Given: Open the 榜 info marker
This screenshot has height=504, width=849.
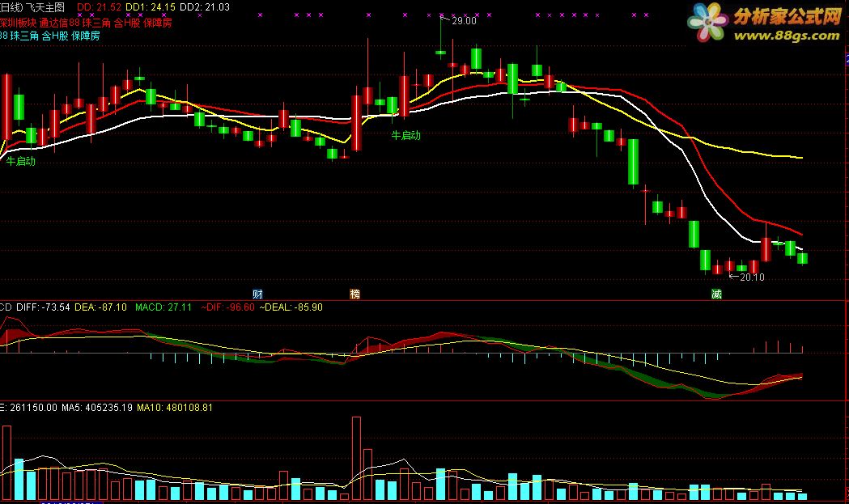Looking at the screenshot, I should tap(354, 294).
